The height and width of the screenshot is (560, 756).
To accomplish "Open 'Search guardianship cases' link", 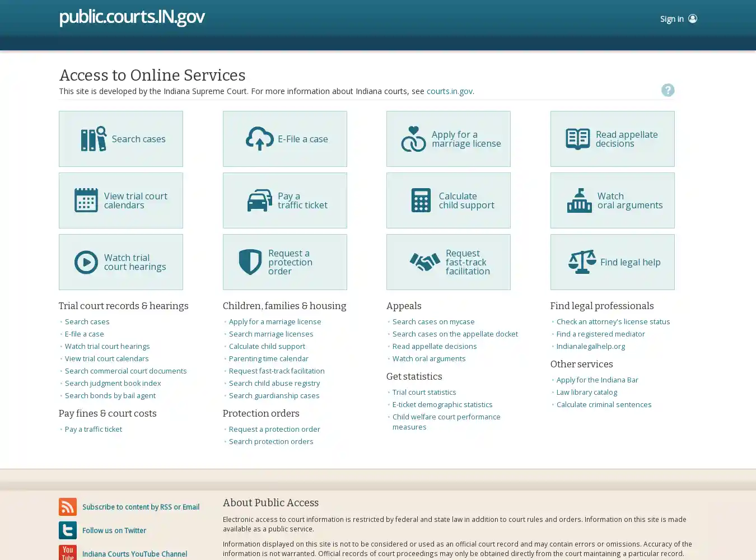I will click(274, 395).
